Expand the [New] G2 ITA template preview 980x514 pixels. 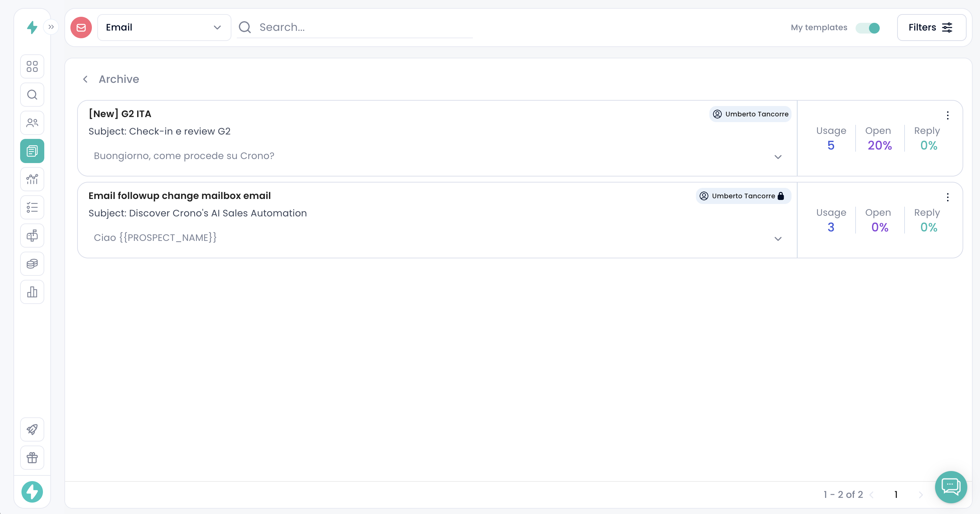778,157
